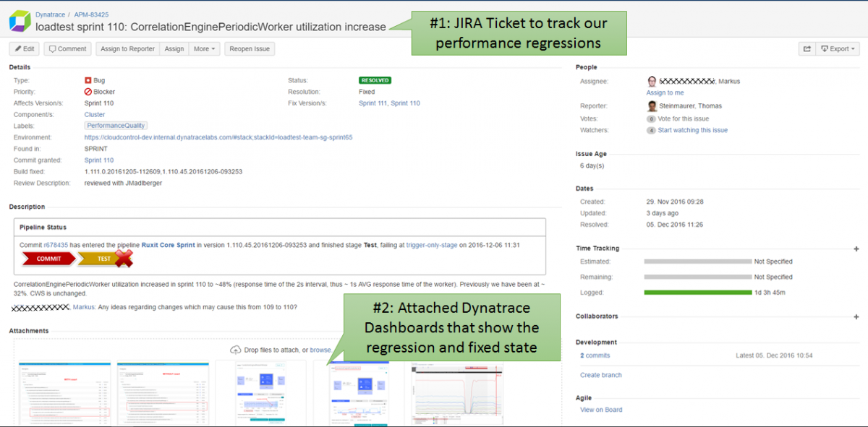Click the reporter Thomas Steinmaurer avatar
This screenshot has width=868, height=427.
click(x=652, y=106)
